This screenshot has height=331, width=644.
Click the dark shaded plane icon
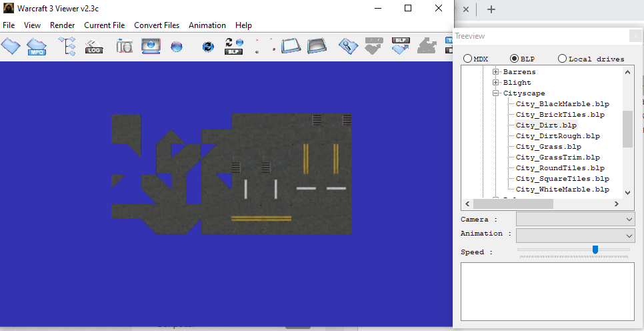317,45
